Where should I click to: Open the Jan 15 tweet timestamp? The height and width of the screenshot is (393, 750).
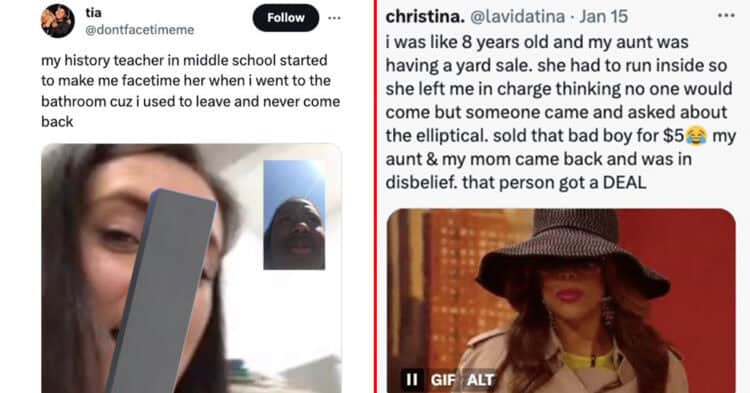604,17
